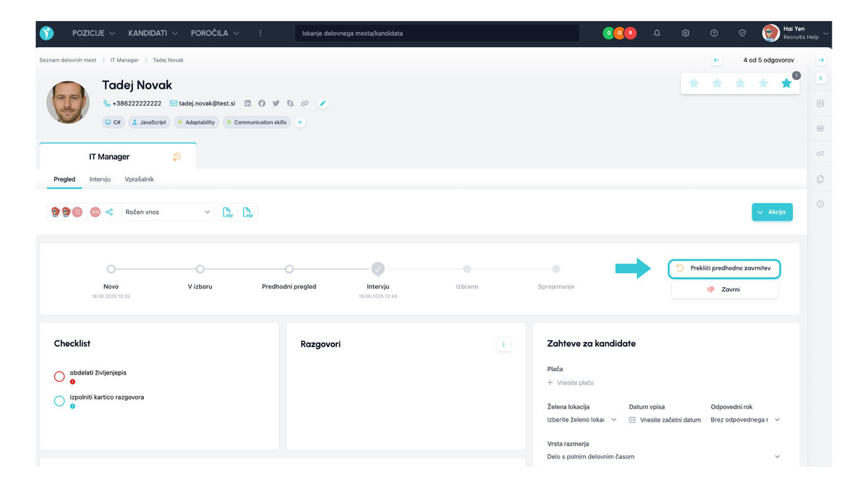Click the notifications bell icon
This screenshot has width=868, height=488.
[x=657, y=33]
